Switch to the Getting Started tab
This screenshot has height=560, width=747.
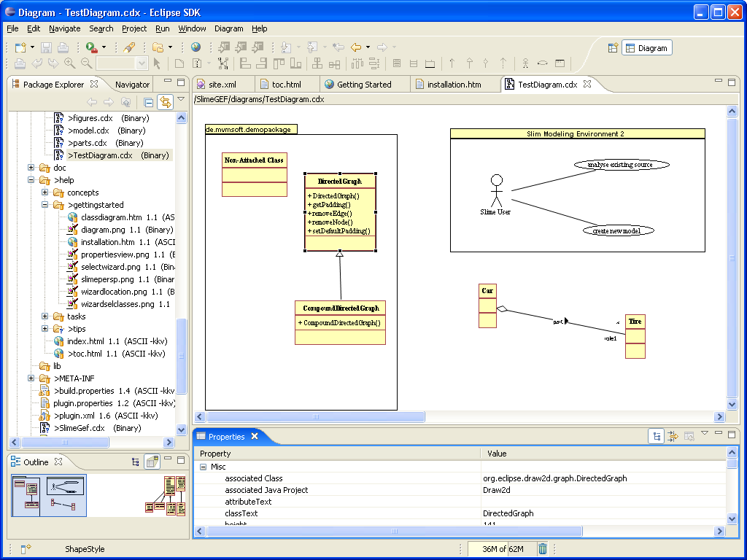[364, 85]
